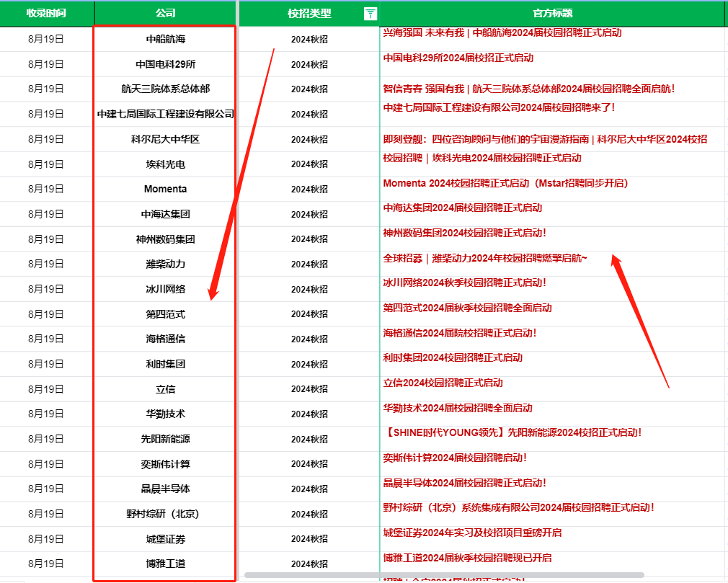Open the Momenta 2024校园招聘 link
This screenshot has height=583, width=728.
pyautogui.click(x=505, y=183)
